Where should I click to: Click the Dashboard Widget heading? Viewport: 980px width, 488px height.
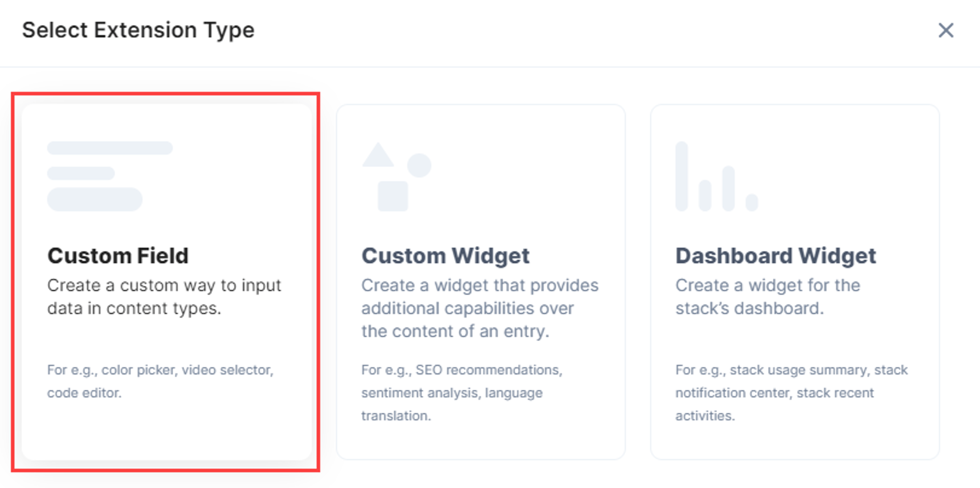(x=776, y=255)
